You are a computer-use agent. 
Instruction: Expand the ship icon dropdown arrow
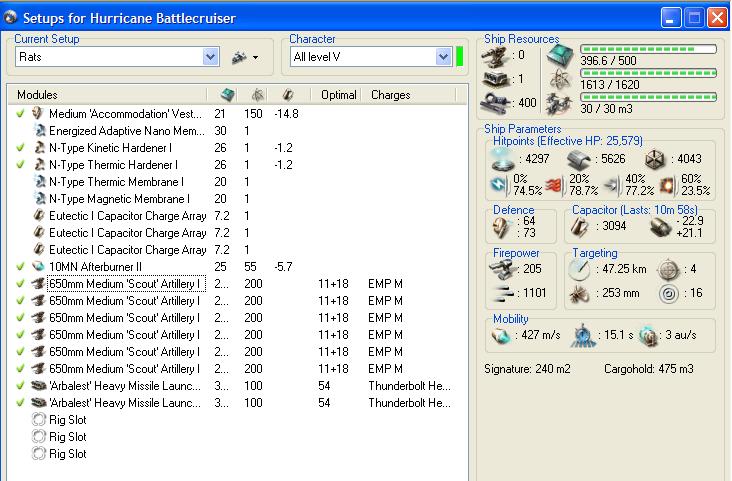pyautogui.click(x=256, y=57)
